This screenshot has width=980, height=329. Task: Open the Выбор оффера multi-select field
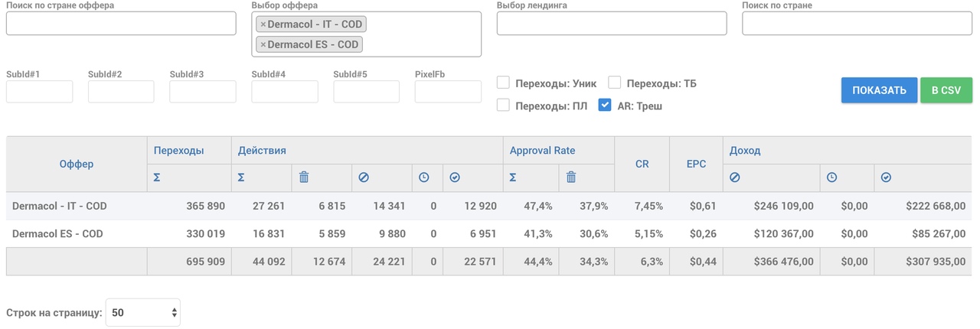tap(366, 34)
